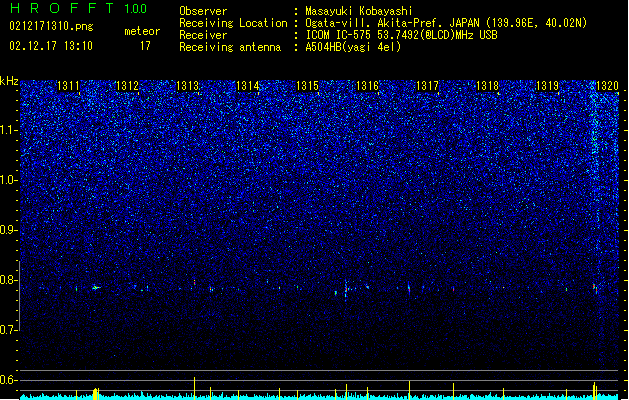Viewport: 629px width, 400px height.
Task: Click the 1316 time marker
Action: [367, 86]
